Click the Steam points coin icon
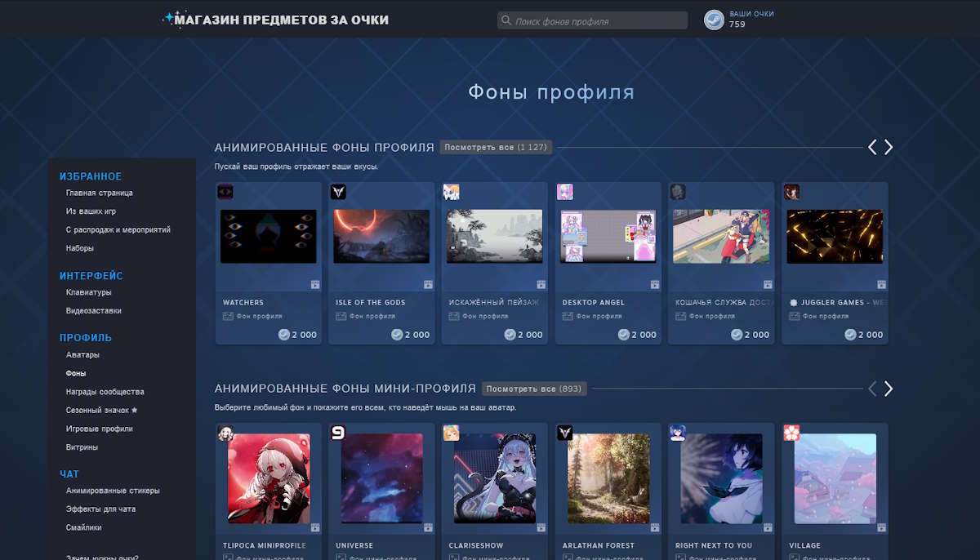This screenshot has height=560, width=980. pyautogui.click(x=714, y=20)
